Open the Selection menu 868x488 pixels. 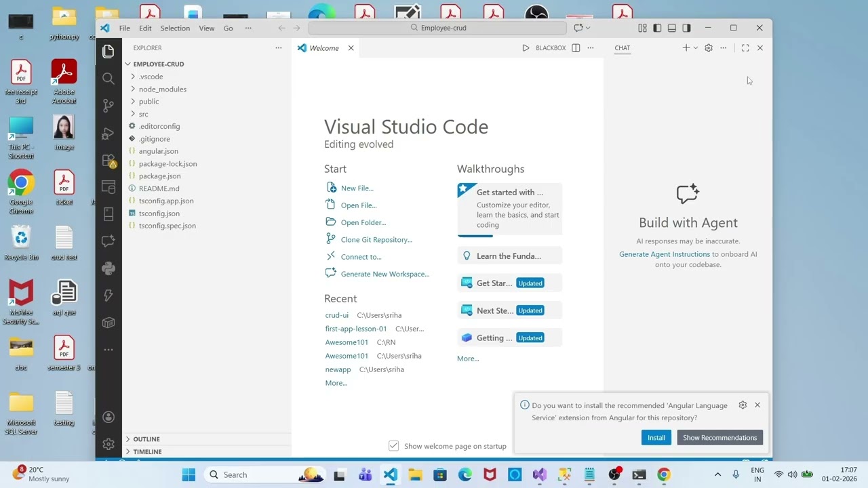tap(175, 28)
